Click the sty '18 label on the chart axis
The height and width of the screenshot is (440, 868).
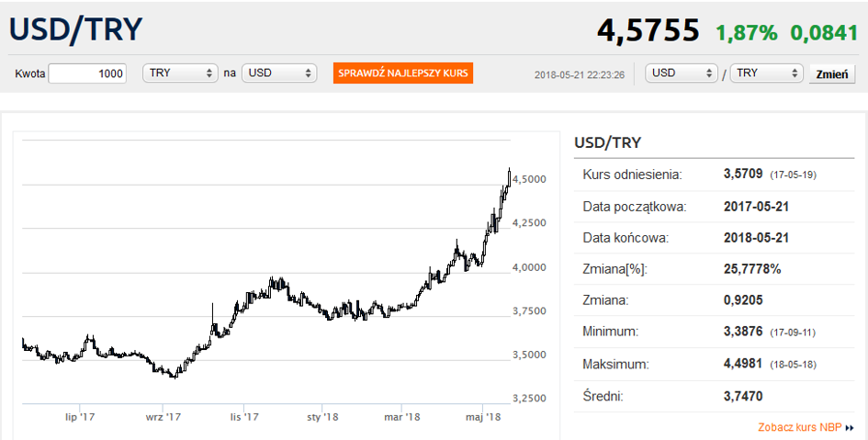[x=325, y=416]
